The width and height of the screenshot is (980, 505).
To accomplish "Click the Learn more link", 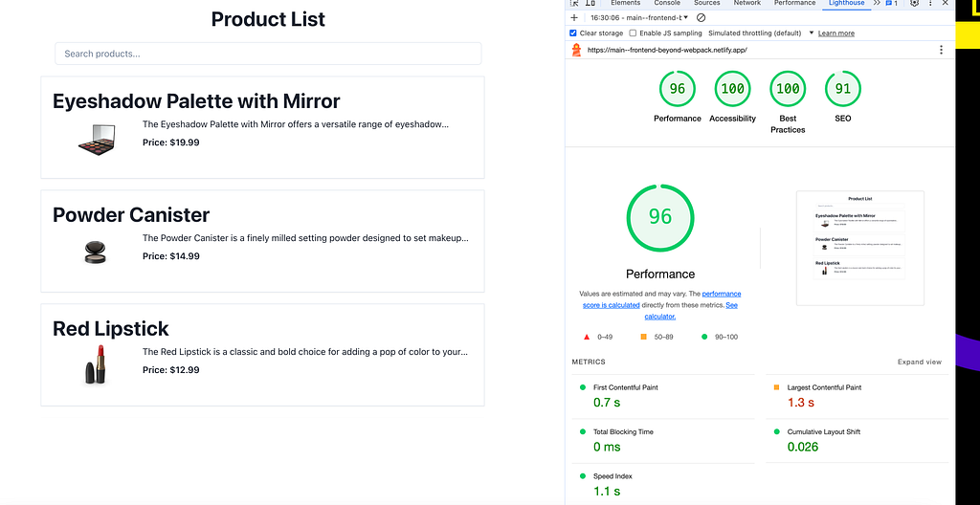I will coord(836,33).
